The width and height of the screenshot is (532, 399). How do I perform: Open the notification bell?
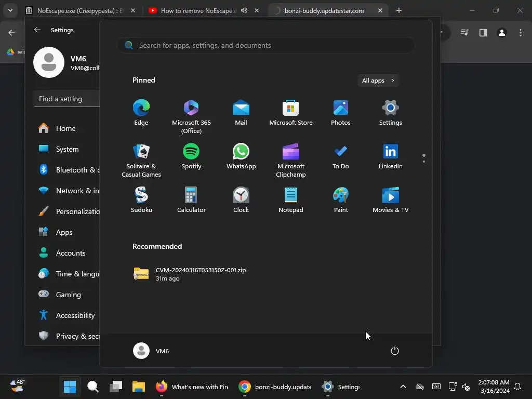[x=518, y=387]
